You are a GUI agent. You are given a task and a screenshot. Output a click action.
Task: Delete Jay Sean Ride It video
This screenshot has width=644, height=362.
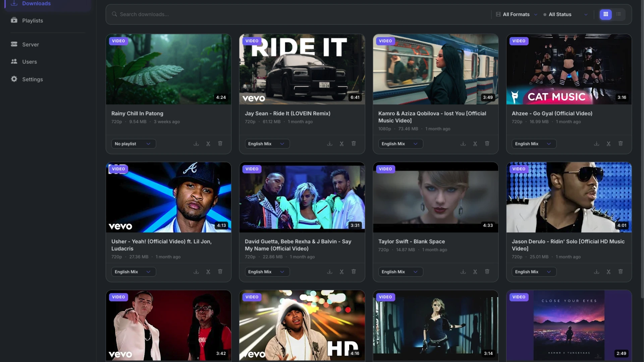(354, 143)
